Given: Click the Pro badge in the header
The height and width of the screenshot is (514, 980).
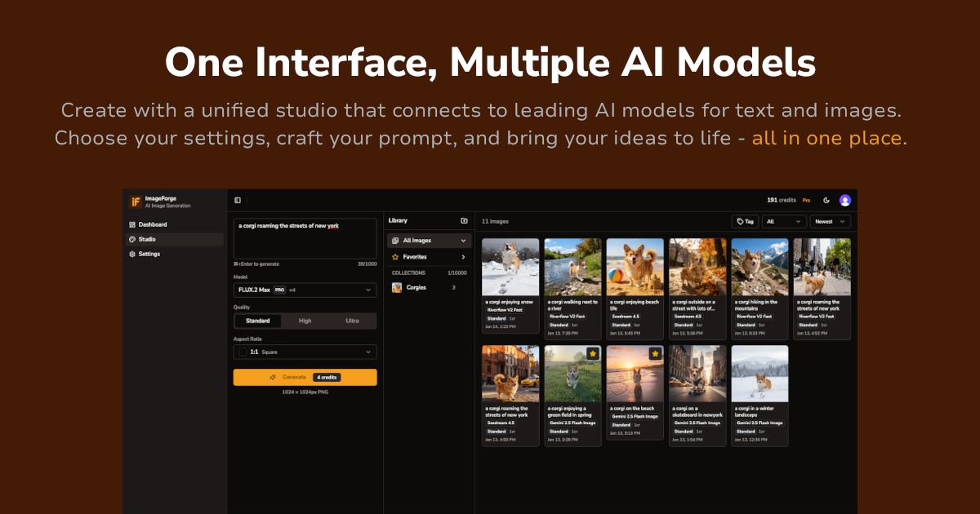Looking at the screenshot, I should (x=806, y=200).
